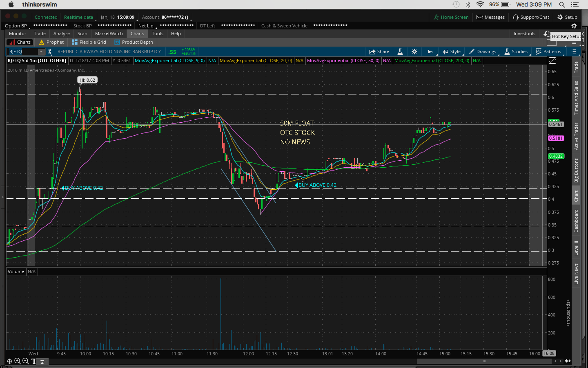Click the Time Machine icon in menu bar
This screenshot has height=368, width=588.
(456, 4)
